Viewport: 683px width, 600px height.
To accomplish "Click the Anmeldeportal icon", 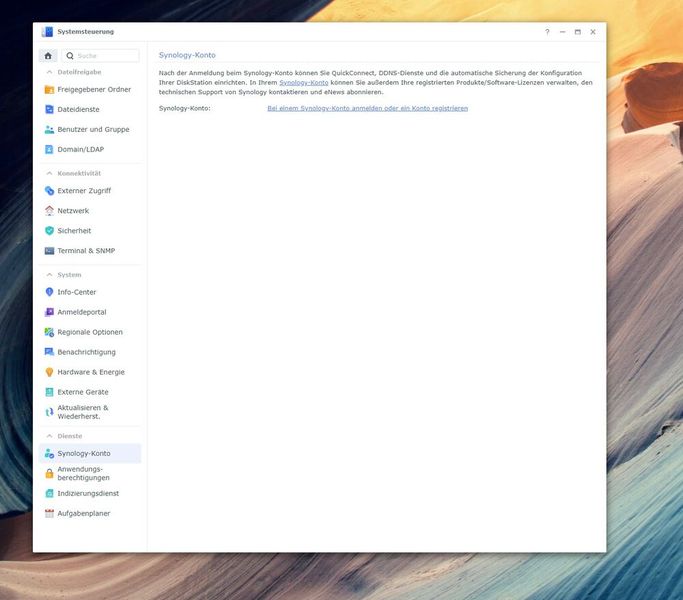I will point(49,312).
